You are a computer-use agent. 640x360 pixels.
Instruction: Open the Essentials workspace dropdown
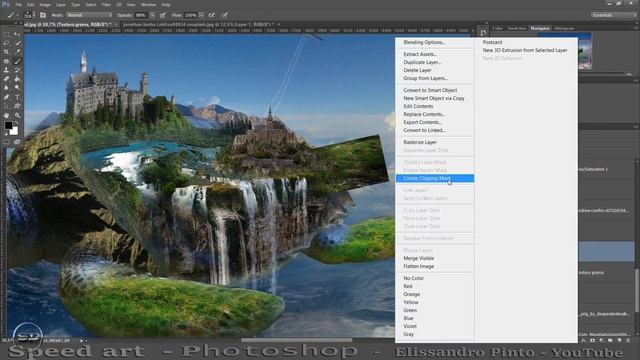(x=613, y=15)
